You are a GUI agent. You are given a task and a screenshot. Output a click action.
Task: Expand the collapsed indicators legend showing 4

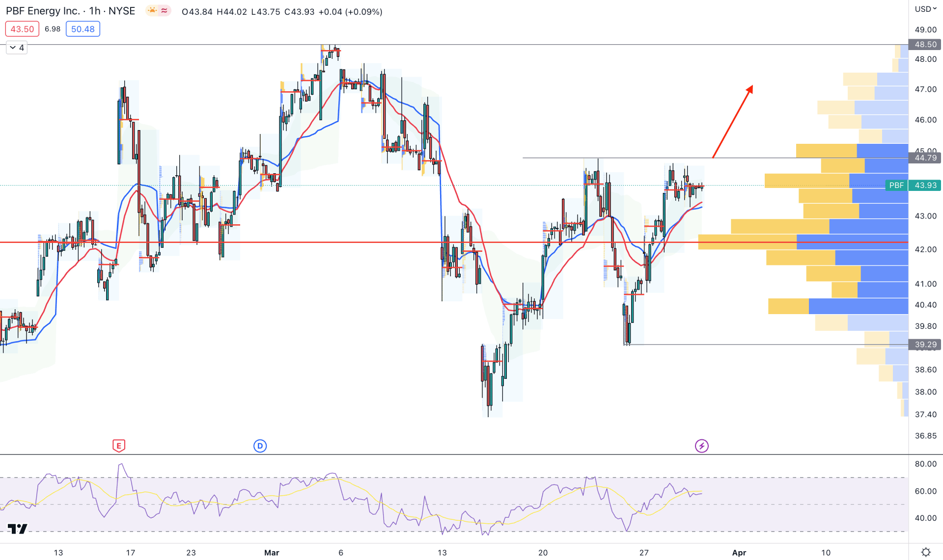click(x=17, y=48)
